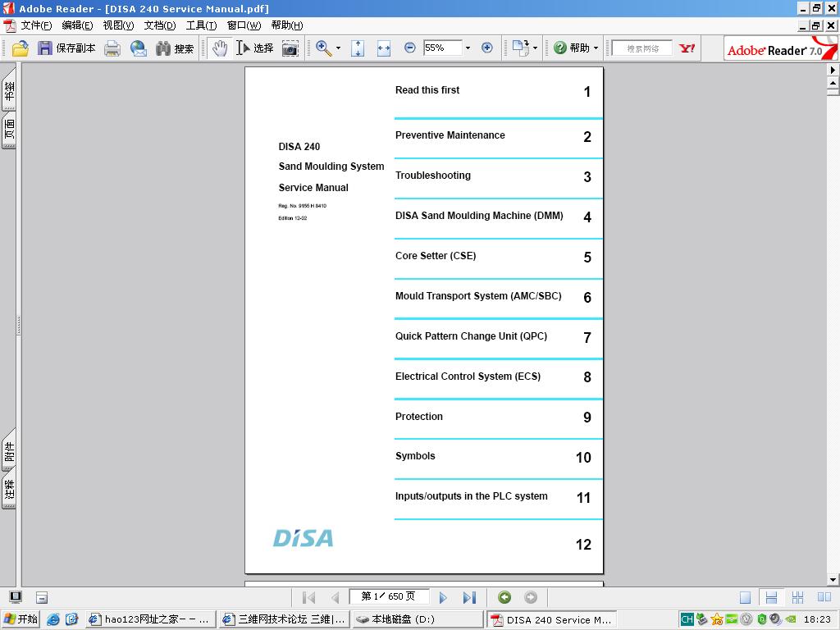Click the Open file folder icon
Image resolution: width=840 pixels, height=630 pixels.
[20, 48]
